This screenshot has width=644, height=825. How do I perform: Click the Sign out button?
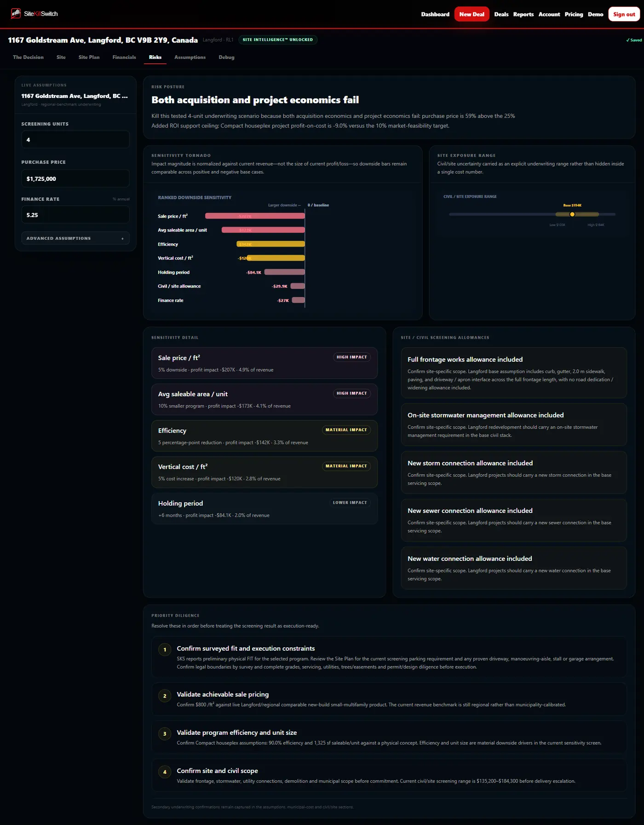pos(624,14)
